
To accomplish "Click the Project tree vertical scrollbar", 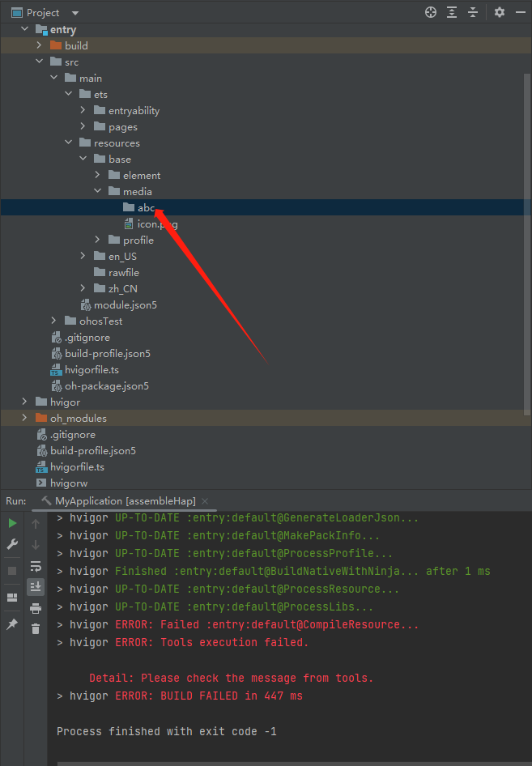I will point(527,245).
